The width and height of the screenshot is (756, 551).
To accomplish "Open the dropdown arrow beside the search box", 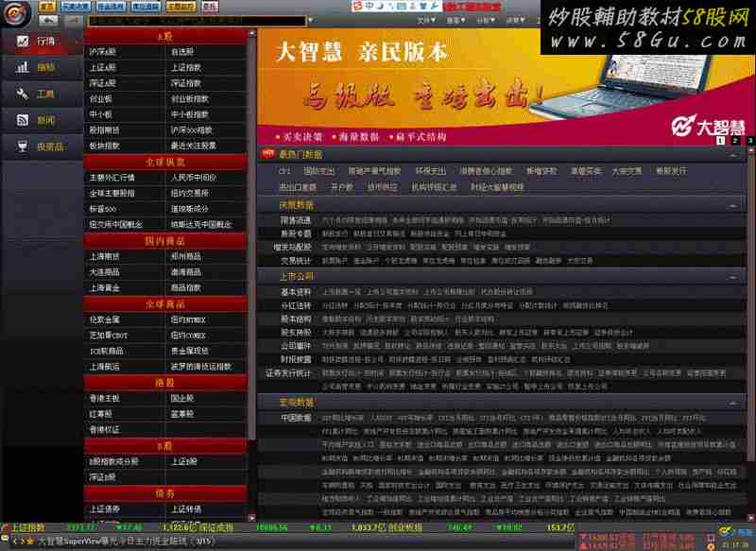I will 310,21.
